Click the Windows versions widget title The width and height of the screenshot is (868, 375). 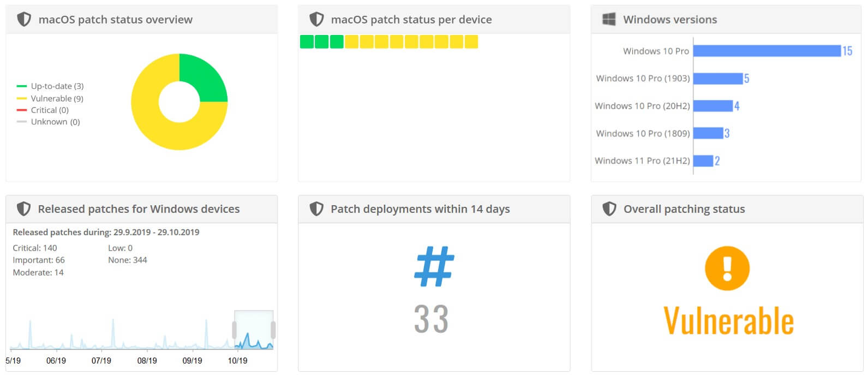coord(670,20)
